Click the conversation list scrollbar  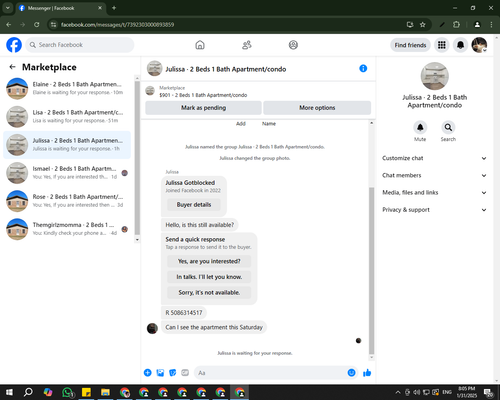pyautogui.click(x=137, y=158)
